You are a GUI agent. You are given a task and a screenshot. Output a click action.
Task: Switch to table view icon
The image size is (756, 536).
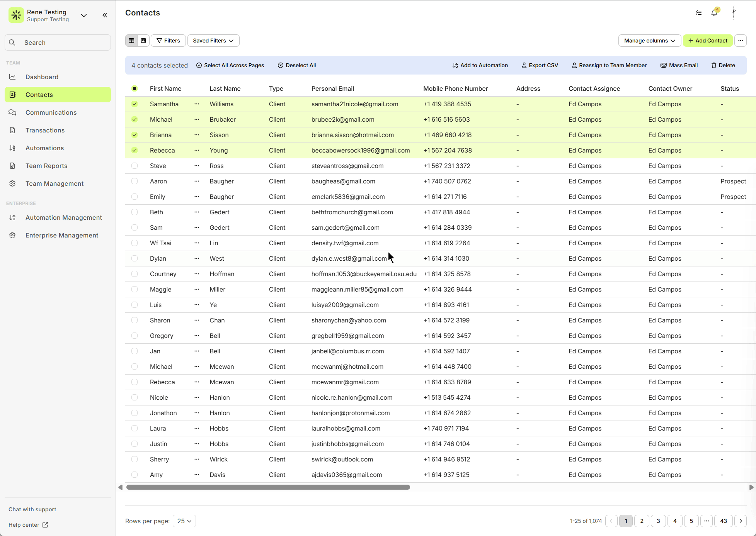point(131,41)
